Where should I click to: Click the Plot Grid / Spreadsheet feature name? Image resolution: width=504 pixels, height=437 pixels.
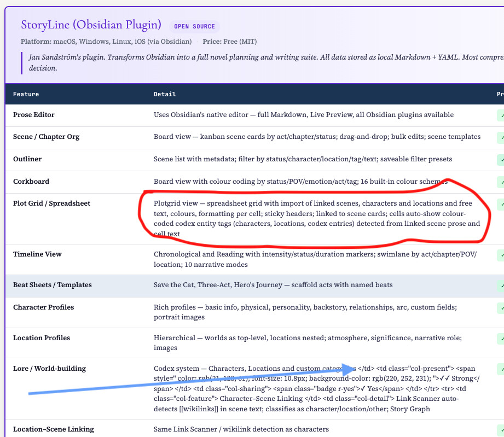tap(51, 203)
